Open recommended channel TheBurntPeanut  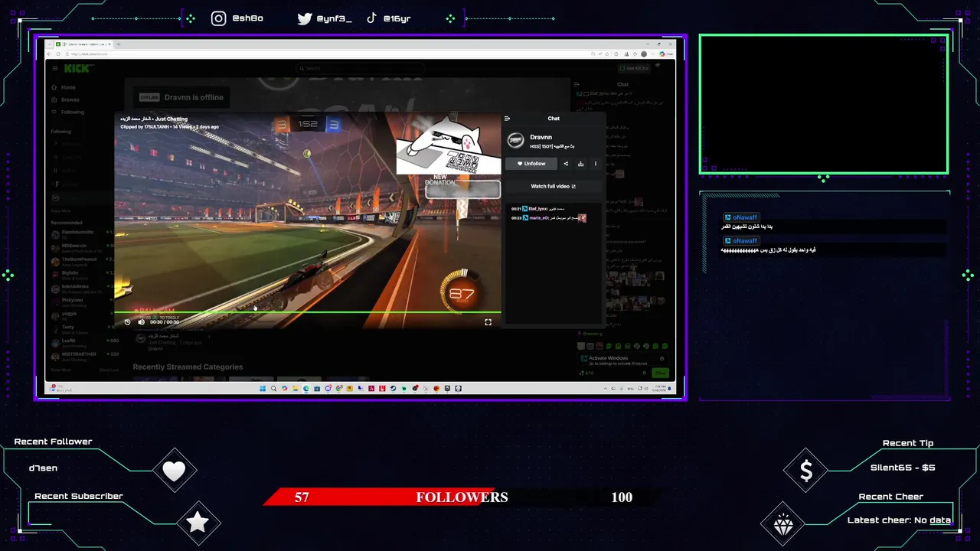(x=82, y=260)
